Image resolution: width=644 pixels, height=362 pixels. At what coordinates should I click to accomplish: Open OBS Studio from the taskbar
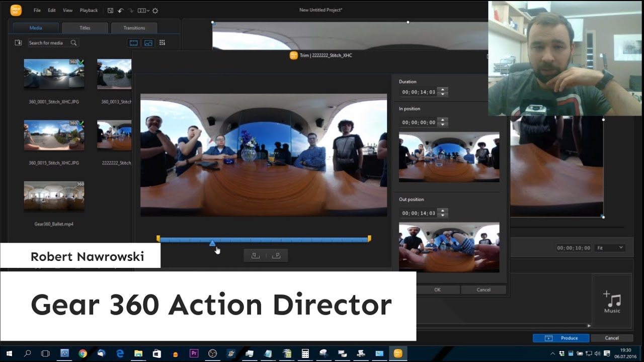[212, 353]
